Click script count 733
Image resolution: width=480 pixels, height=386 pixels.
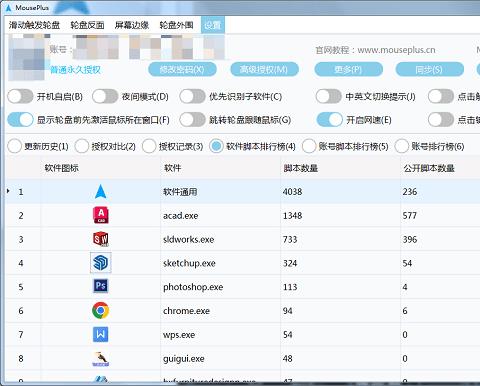[x=290, y=239]
